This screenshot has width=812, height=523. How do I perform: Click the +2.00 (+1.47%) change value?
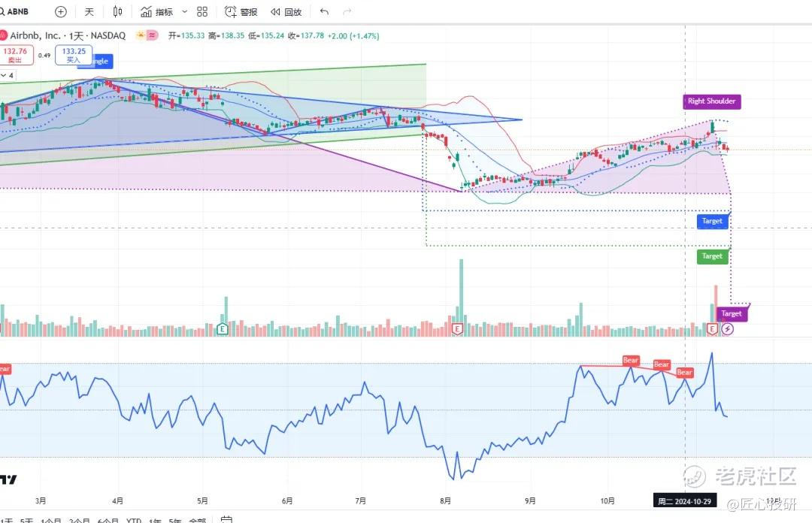pos(353,36)
